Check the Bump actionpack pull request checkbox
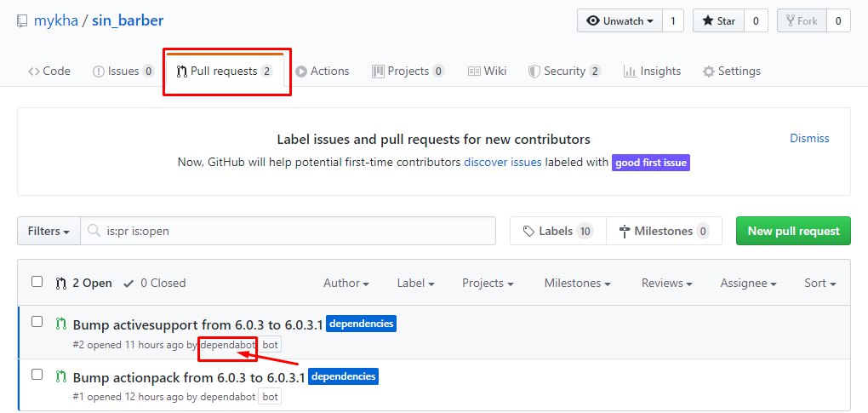 tap(37, 375)
